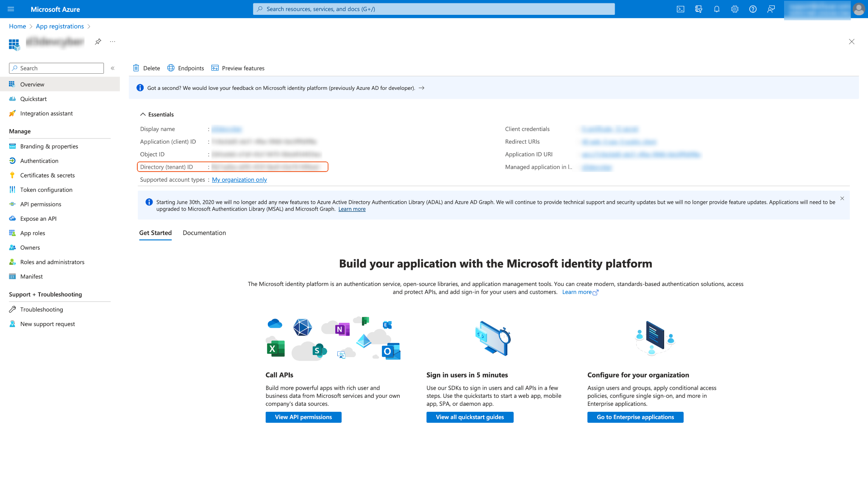Open Preview features

(238, 68)
